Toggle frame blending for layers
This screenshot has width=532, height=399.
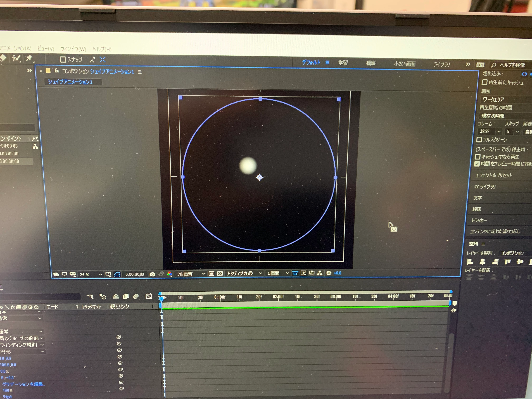(x=126, y=296)
